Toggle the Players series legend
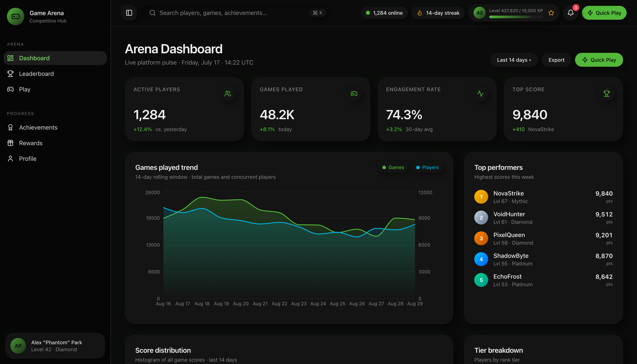The height and width of the screenshot is (364, 637). 427,167
